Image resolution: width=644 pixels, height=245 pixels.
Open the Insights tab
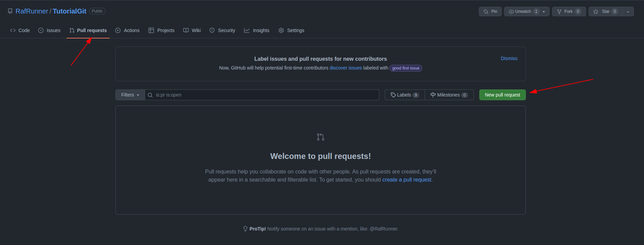pos(257,30)
